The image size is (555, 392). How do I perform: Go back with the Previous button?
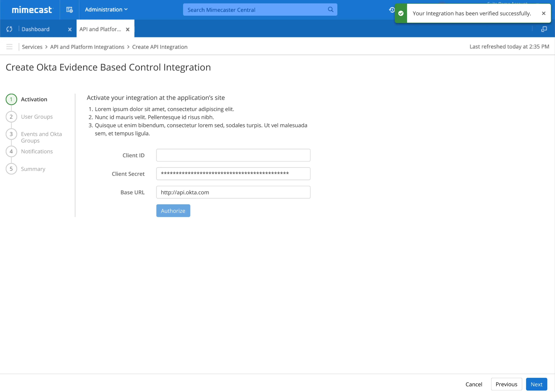point(506,384)
